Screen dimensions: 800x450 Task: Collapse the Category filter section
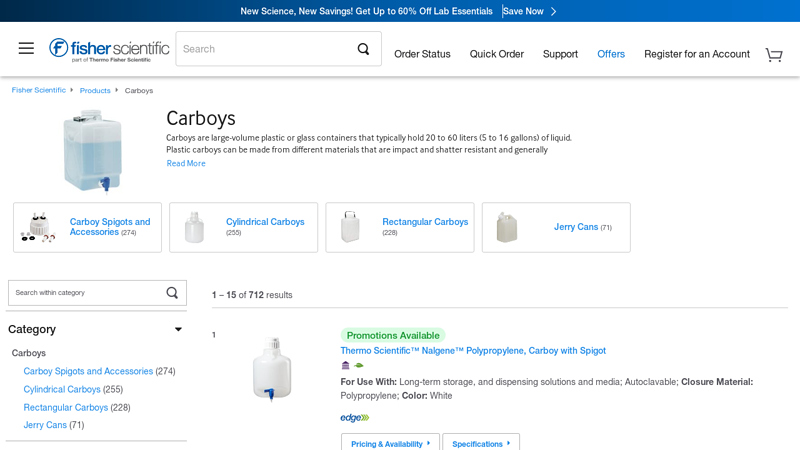(x=178, y=329)
